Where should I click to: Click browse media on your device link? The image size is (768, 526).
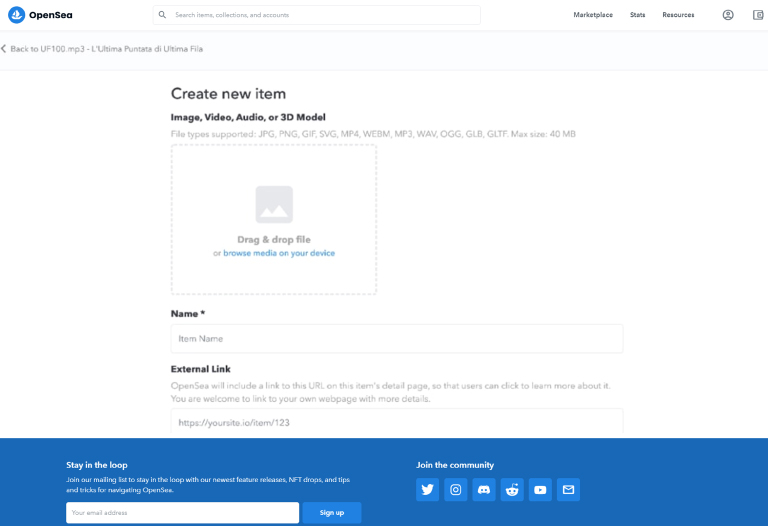click(x=279, y=254)
